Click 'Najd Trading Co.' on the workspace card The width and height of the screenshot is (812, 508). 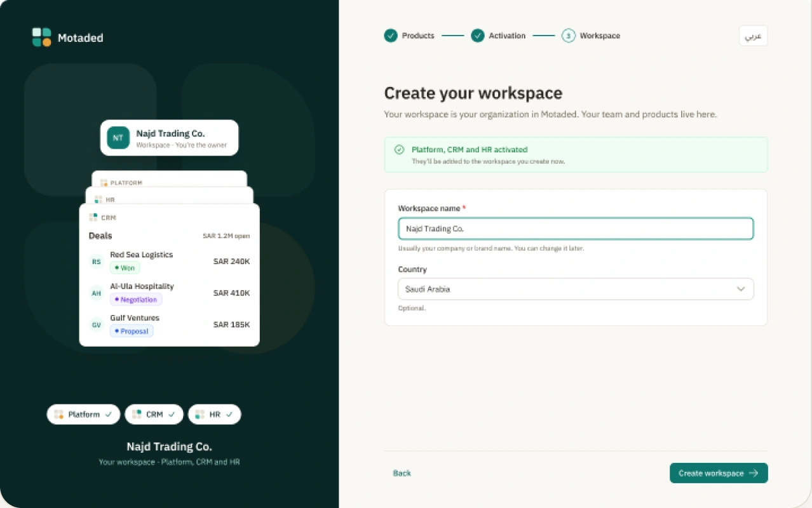[170, 133]
